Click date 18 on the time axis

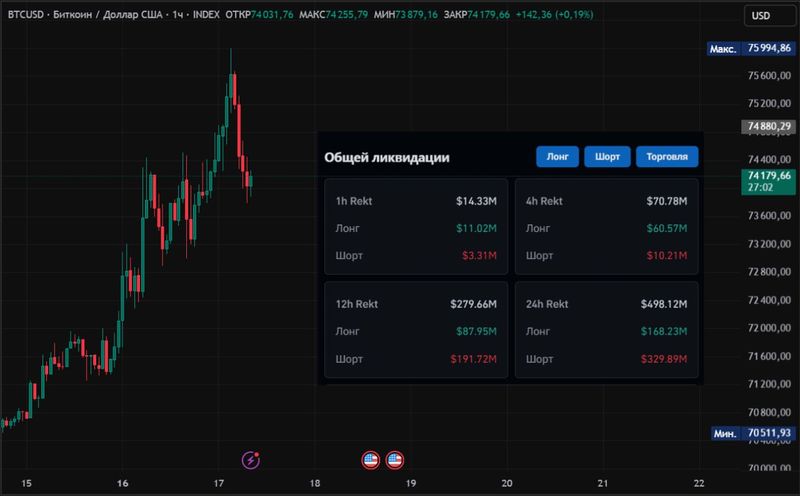click(x=315, y=484)
